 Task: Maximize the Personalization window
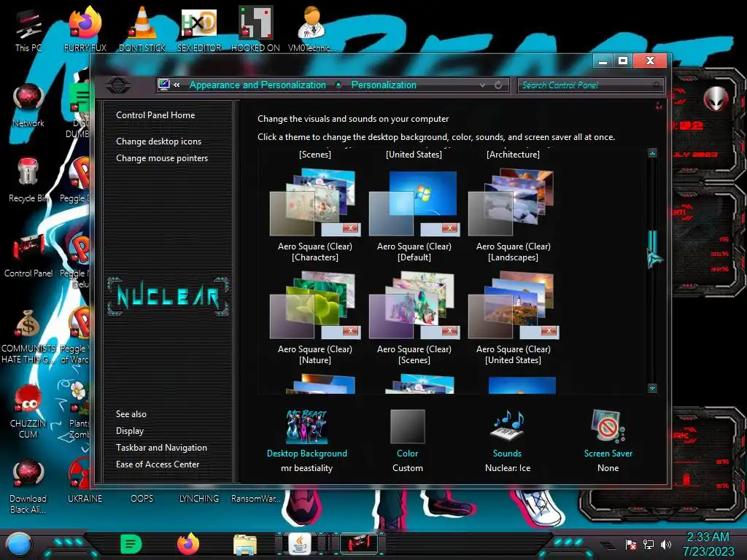623,61
